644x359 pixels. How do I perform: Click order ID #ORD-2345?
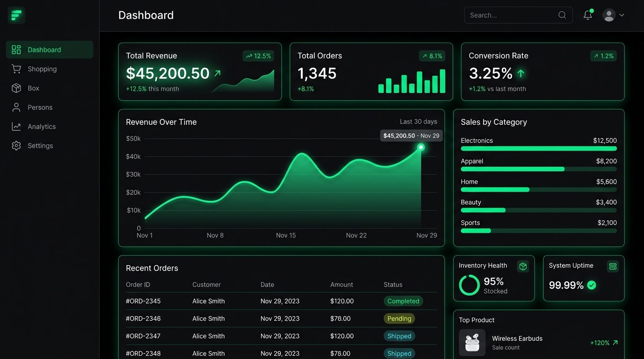(143, 301)
